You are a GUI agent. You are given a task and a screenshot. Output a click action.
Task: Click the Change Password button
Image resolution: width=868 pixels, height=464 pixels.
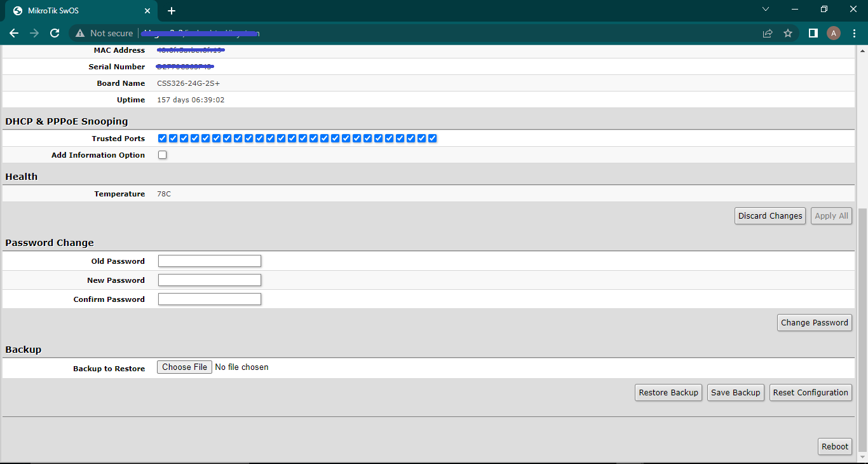pos(814,323)
